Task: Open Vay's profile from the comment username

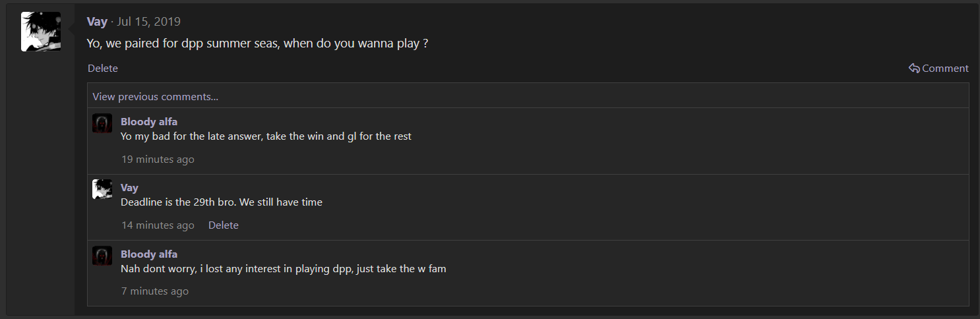Action: coord(129,188)
